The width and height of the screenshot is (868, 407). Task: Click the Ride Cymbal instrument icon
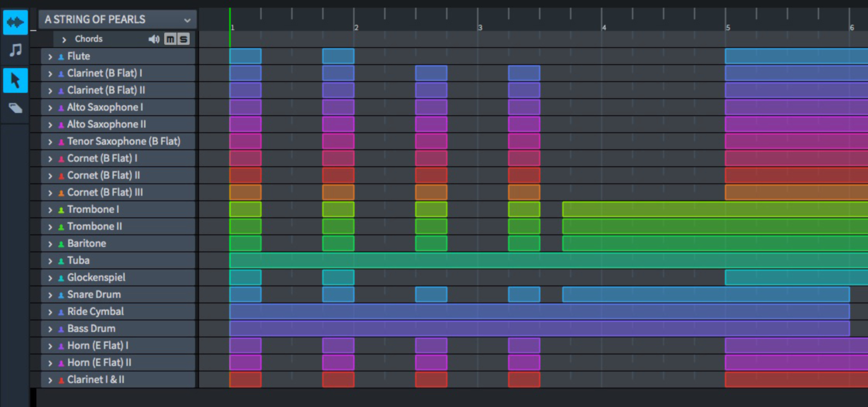[x=61, y=312]
